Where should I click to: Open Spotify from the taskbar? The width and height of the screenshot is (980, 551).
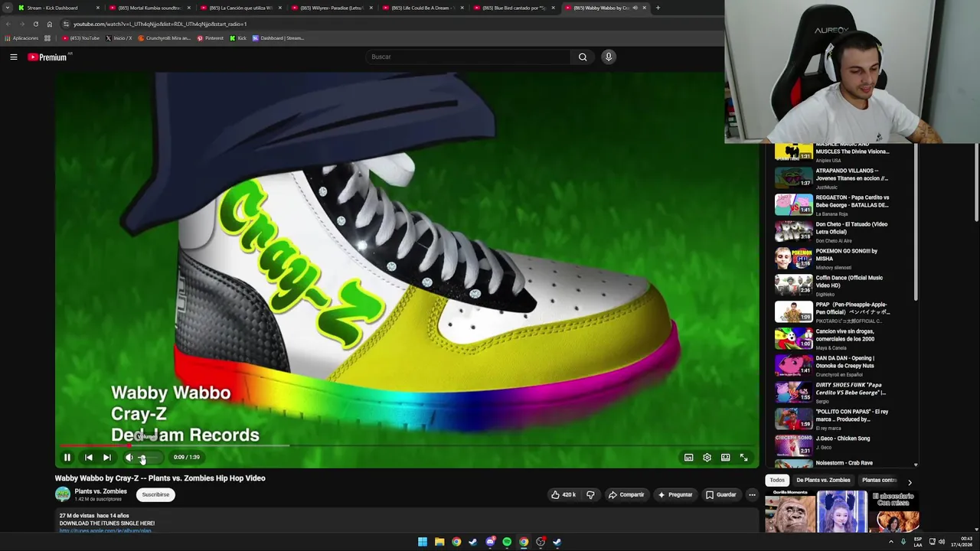point(507,542)
